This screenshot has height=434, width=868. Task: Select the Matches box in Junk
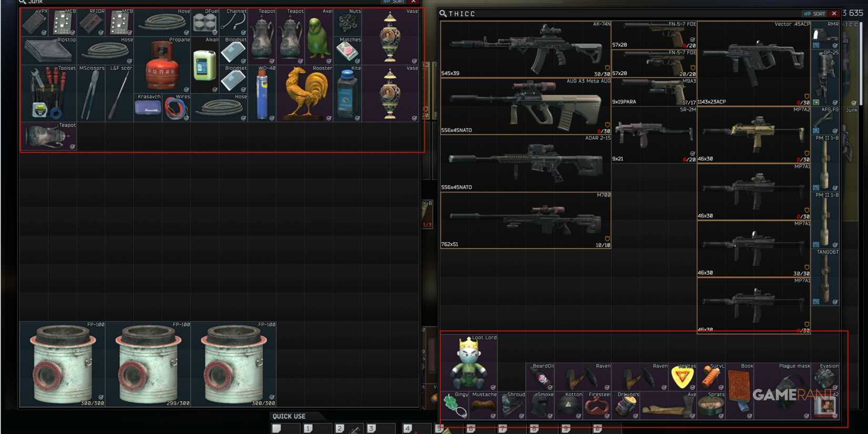(347, 51)
